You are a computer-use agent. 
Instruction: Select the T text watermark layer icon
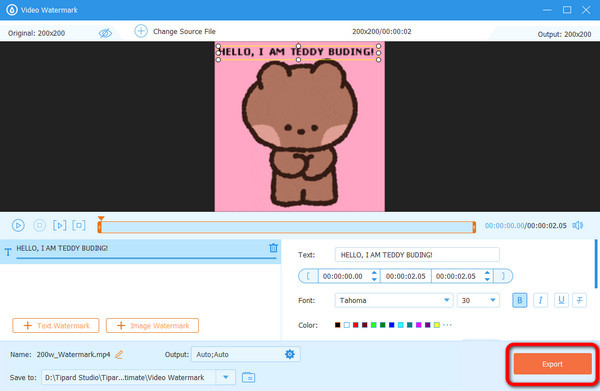pos(8,252)
